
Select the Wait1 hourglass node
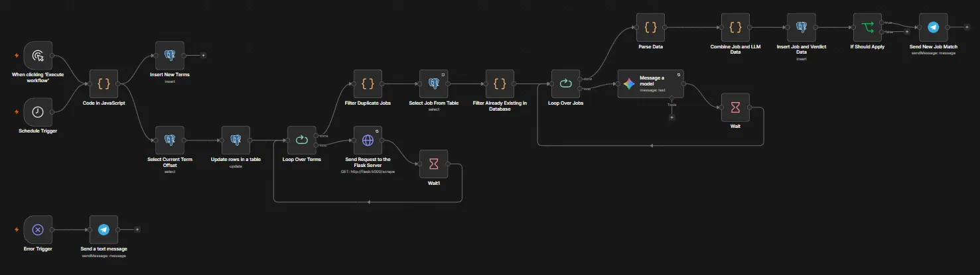point(434,164)
